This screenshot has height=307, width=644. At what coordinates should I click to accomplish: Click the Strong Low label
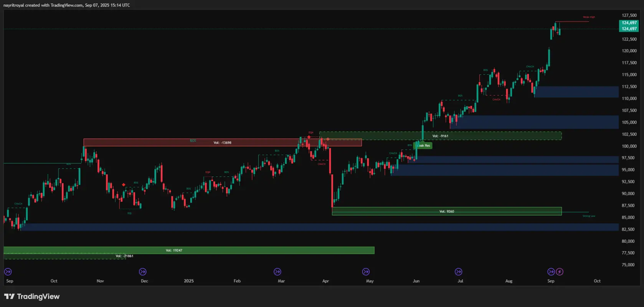coord(589,216)
